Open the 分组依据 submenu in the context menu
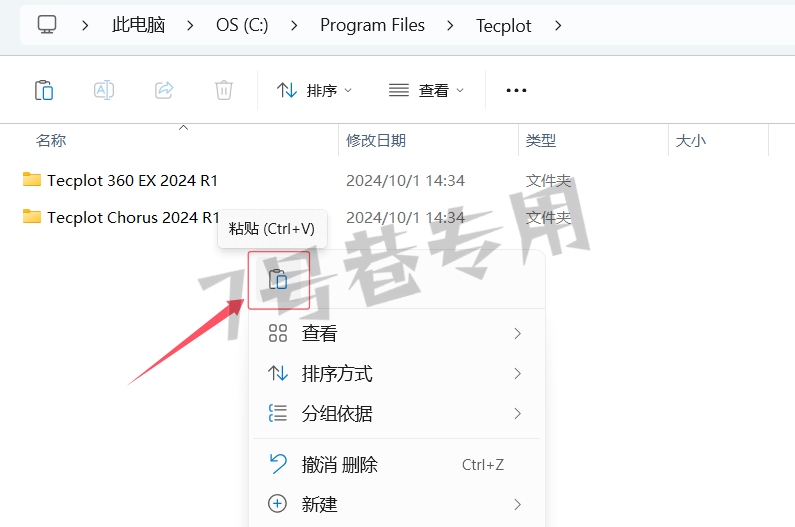Image resolution: width=795 pixels, height=527 pixels. pos(396,413)
